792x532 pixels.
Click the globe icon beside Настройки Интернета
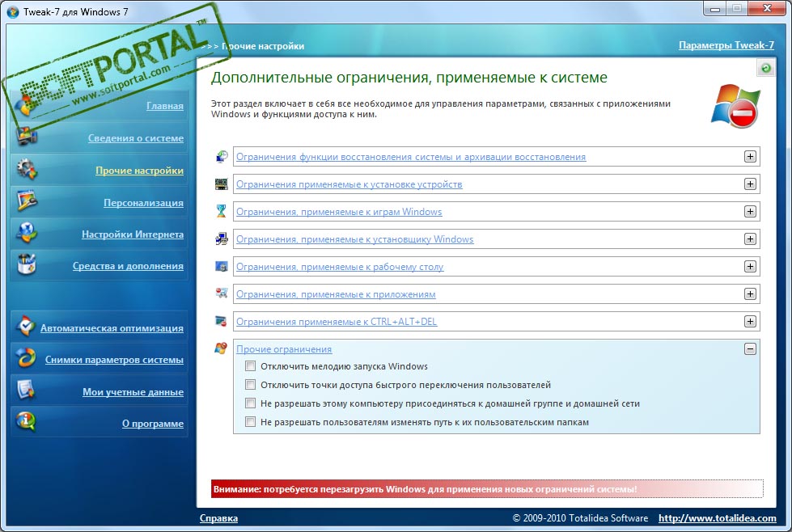click(27, 233)
